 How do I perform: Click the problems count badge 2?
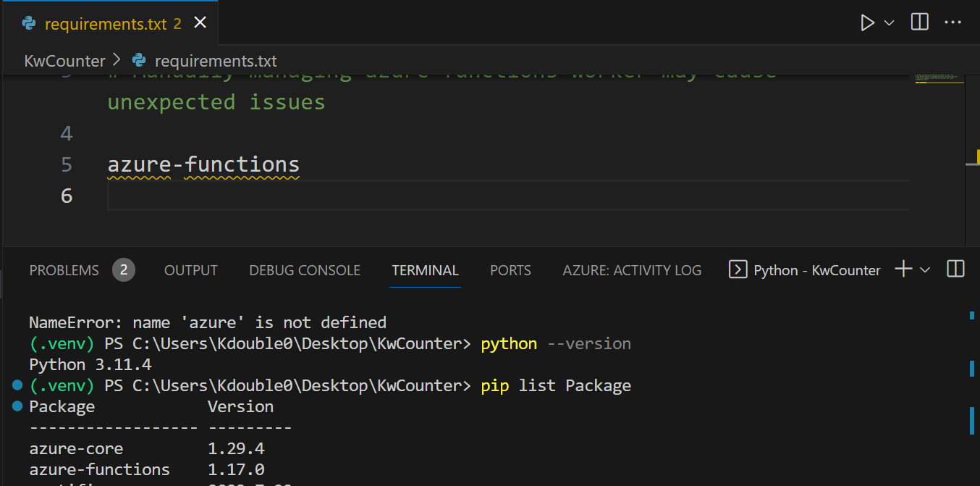[x=124, y=270]
